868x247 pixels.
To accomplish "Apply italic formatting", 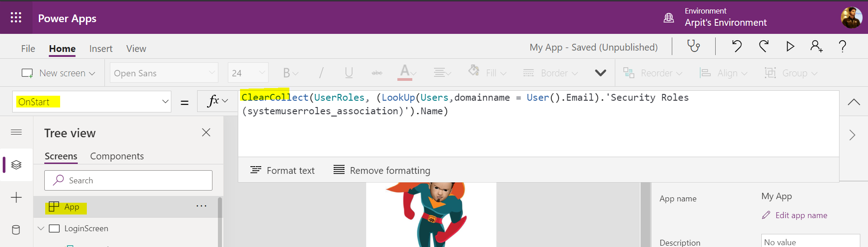I will (321, 73).
